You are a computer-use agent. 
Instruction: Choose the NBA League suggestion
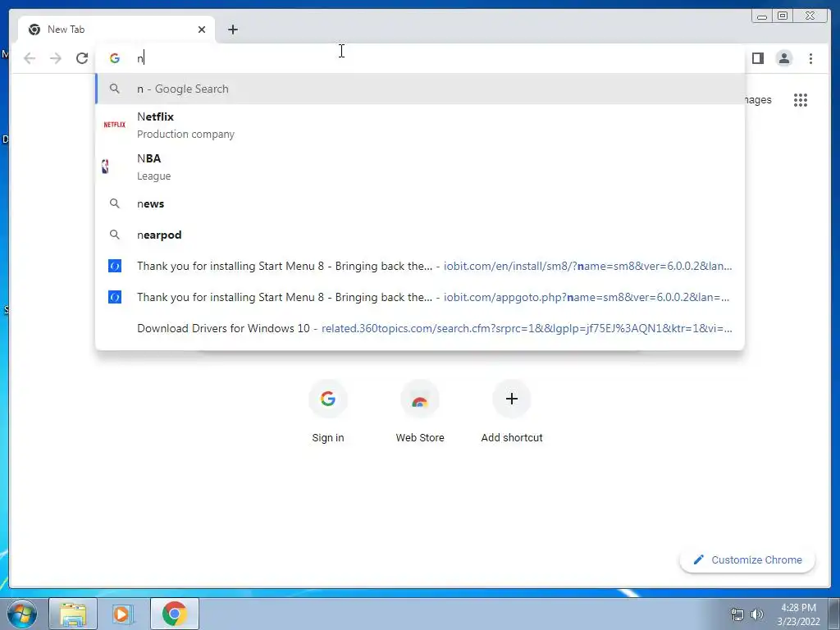(x=420, y=167)
